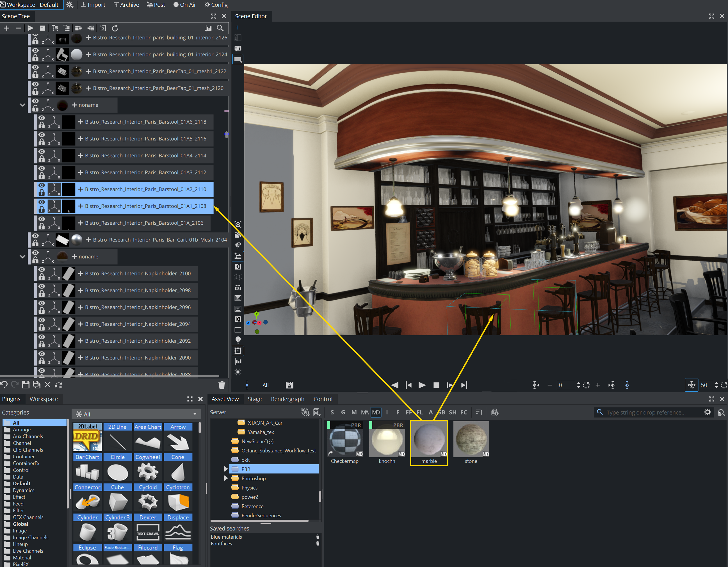Collapse the first noname group
728x567 pixels.
tap(22, 105)
